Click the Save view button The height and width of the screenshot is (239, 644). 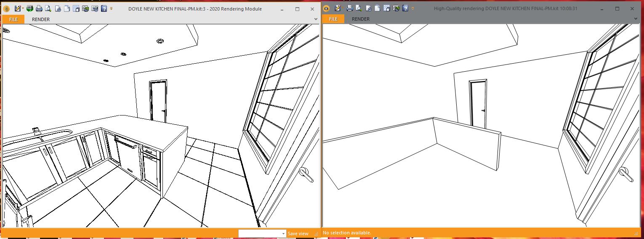[x=298, y=234]
